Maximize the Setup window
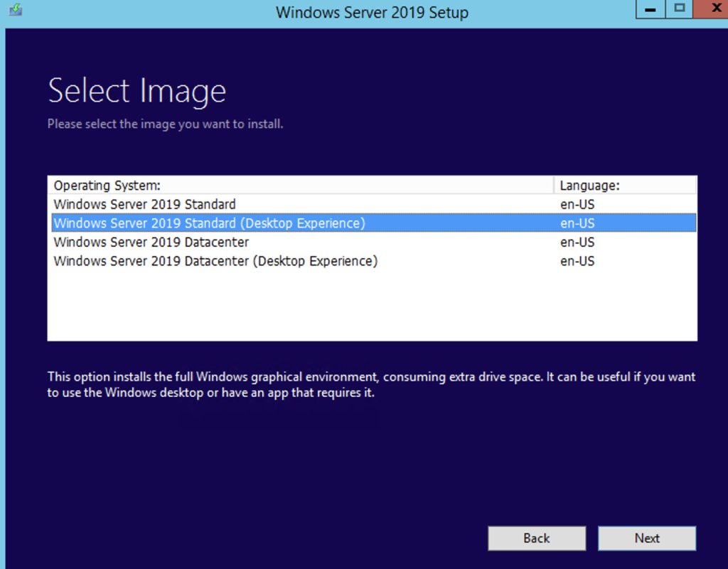This screenshot has height=569, width=728. (679, 9)
